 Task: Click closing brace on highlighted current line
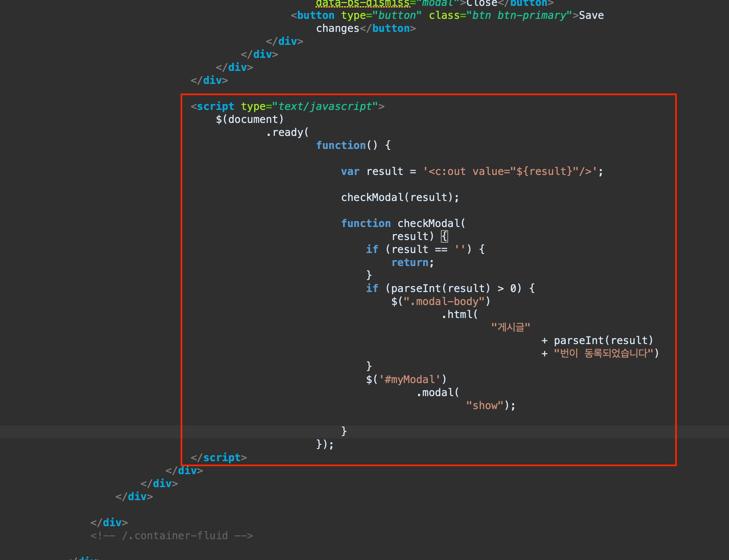344,431
